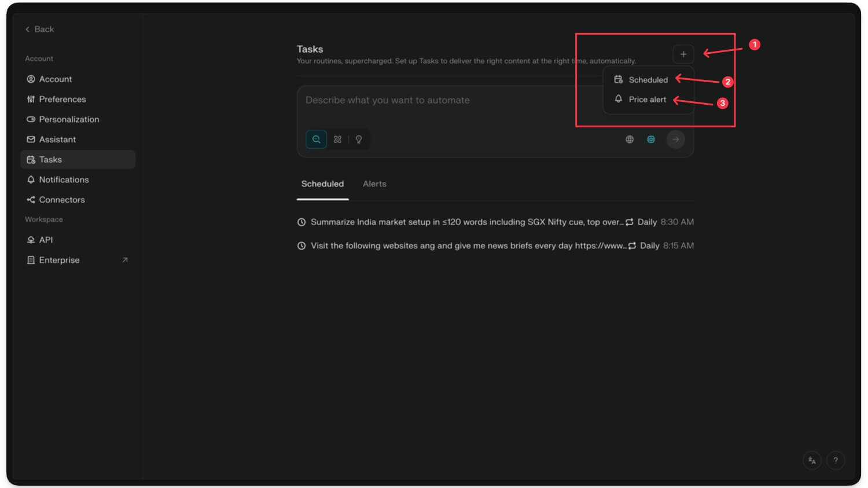Select the search mode magnifier icon
This screenshot has height=488, width=868.
(x=316, y=140)
